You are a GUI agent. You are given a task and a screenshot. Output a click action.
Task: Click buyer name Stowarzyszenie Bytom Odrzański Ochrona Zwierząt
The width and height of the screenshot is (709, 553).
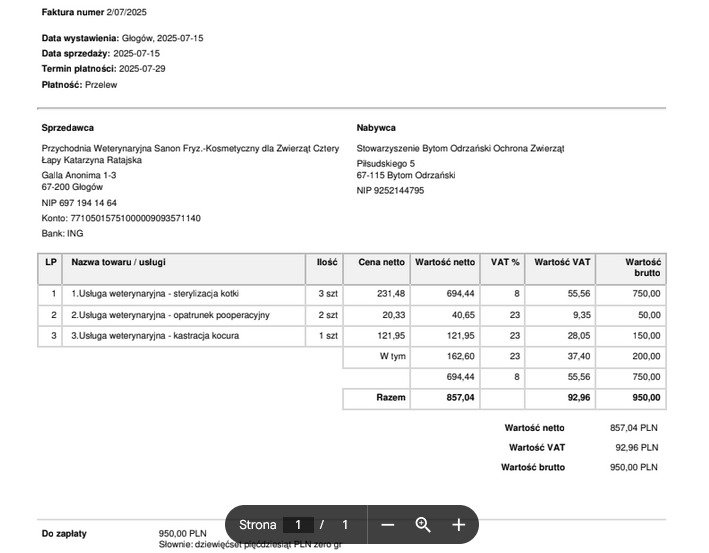click(x=460, y=148)
